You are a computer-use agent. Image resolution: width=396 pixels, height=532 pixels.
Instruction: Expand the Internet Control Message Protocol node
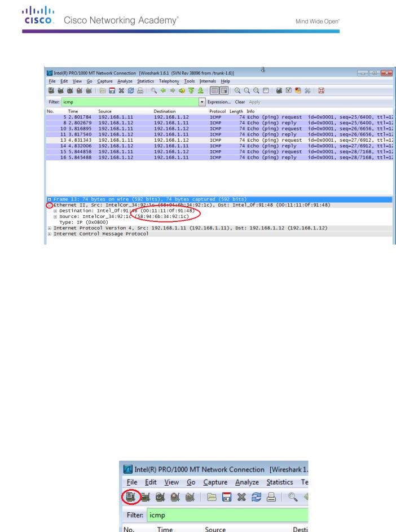click(x=50, y=234)
